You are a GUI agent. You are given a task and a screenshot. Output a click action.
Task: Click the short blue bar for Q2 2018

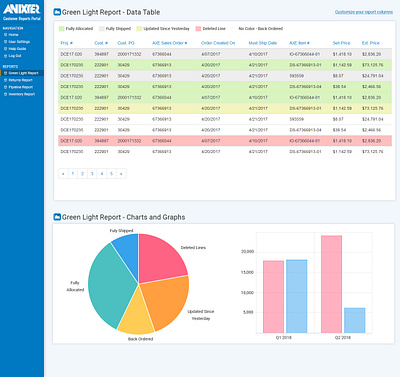(x=355, y=320)
